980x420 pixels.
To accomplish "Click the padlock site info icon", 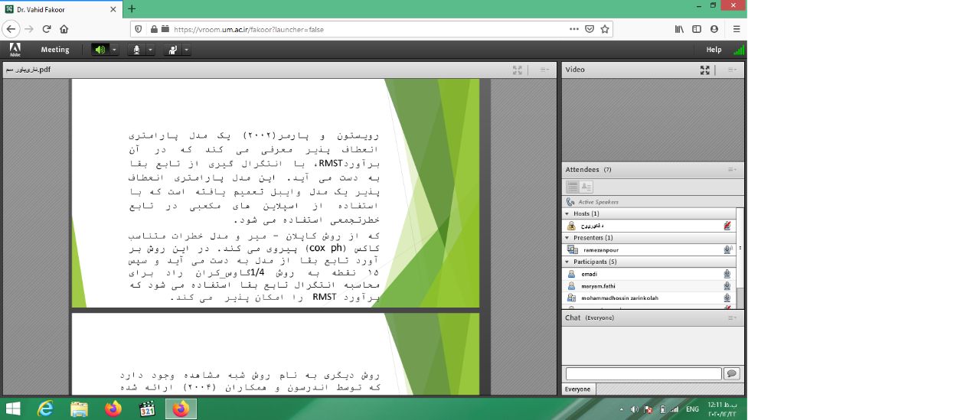I will click(154, 29).
